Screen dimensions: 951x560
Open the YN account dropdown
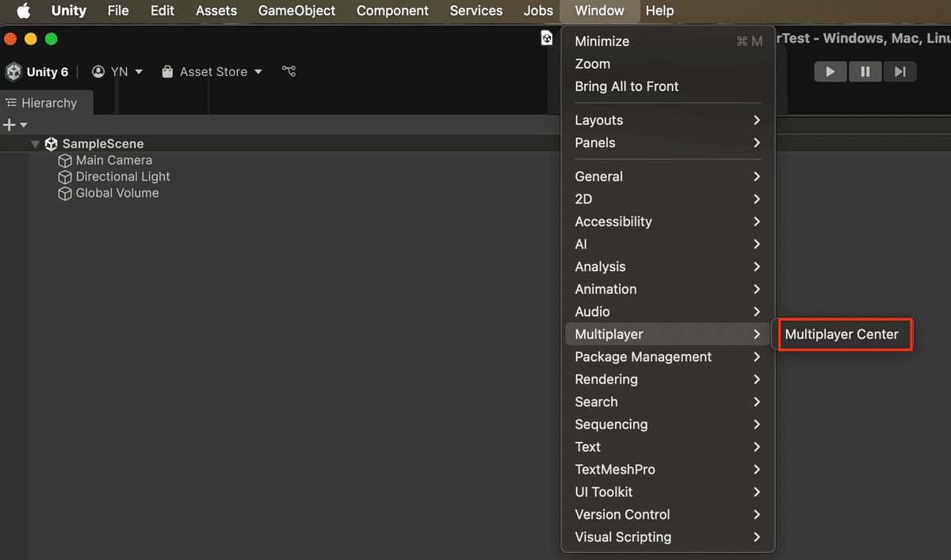117,72
